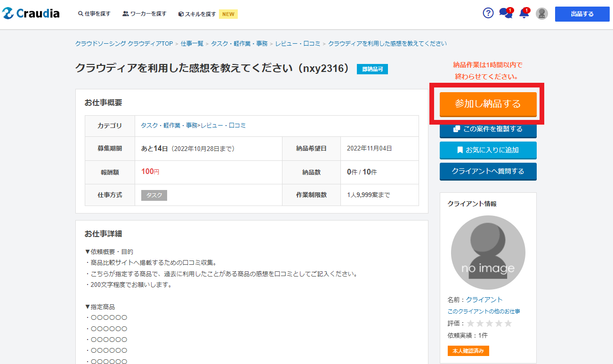The image size is (613, 364).
Task: Click the Craudia logo
Action: (x=31, y=14)
